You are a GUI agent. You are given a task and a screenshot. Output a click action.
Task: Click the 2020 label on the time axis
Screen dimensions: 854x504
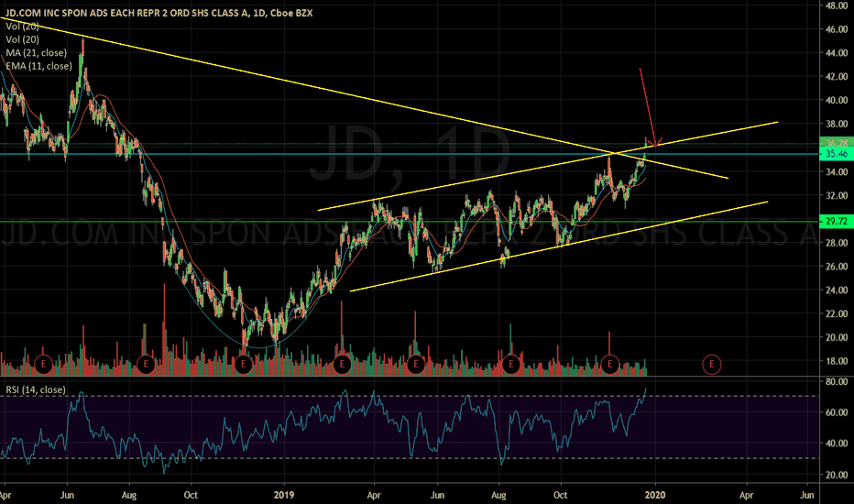pos(655,495)
